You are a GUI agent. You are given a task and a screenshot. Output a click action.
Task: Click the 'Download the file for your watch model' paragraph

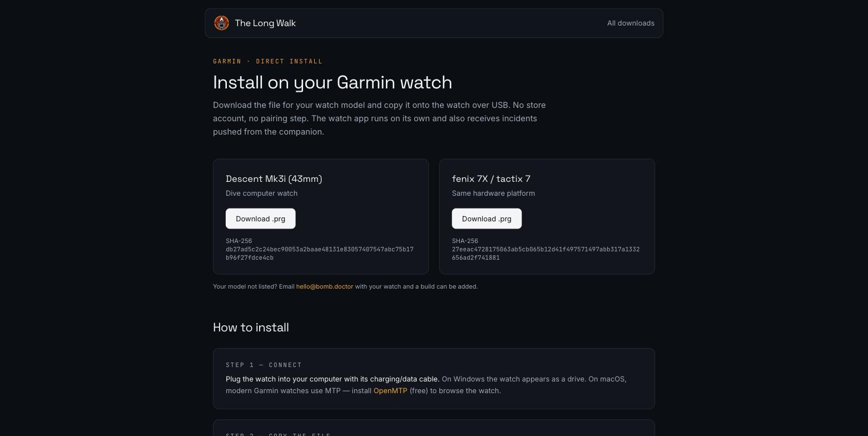tap(379, 118)
